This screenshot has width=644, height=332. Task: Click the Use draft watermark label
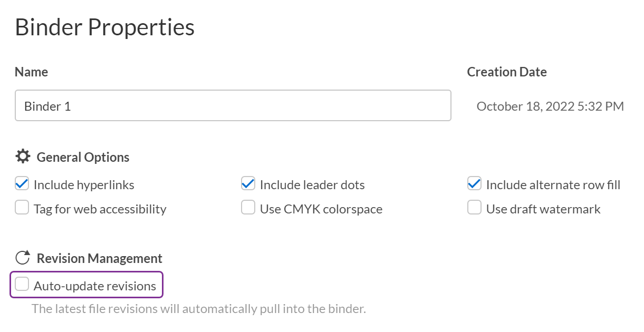542,208
